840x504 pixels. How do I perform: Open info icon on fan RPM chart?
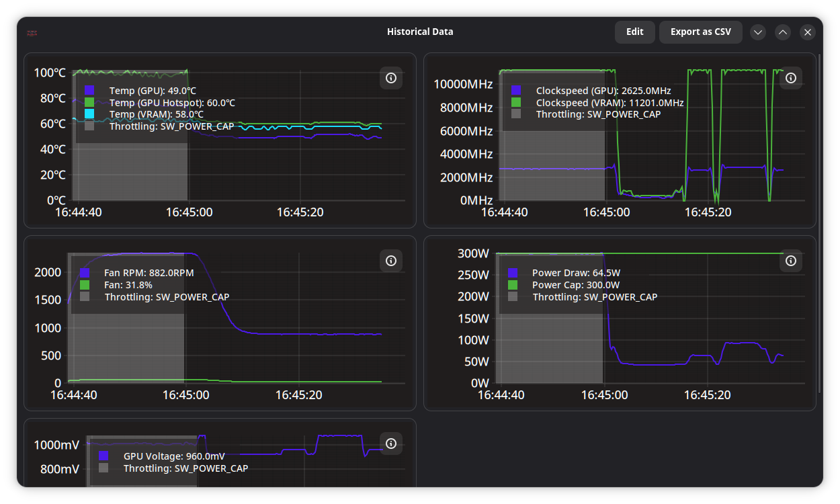[391, 261]
